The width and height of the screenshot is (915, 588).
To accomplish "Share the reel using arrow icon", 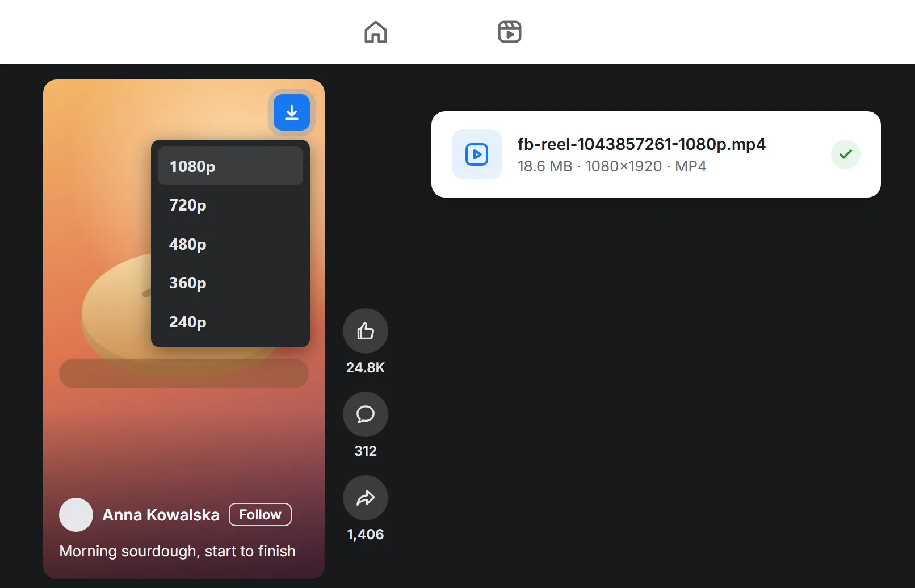I will (x=366, y=498).
